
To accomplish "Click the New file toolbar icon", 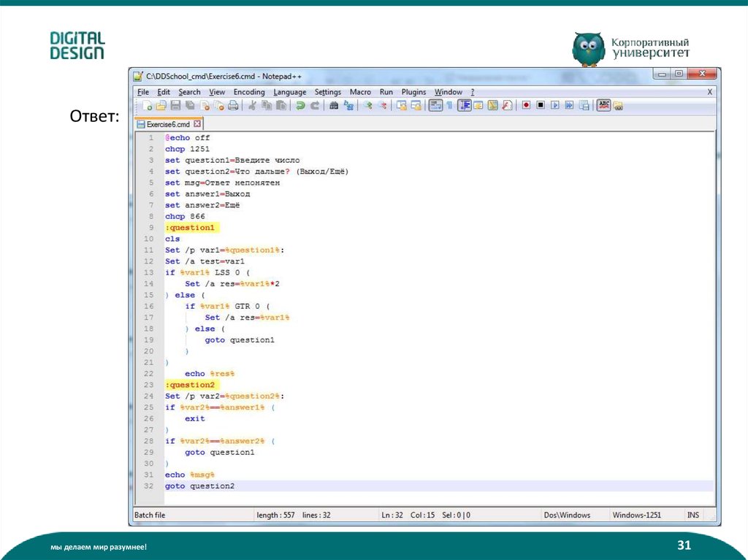I will pyautogui.click(x=146, y=106).
